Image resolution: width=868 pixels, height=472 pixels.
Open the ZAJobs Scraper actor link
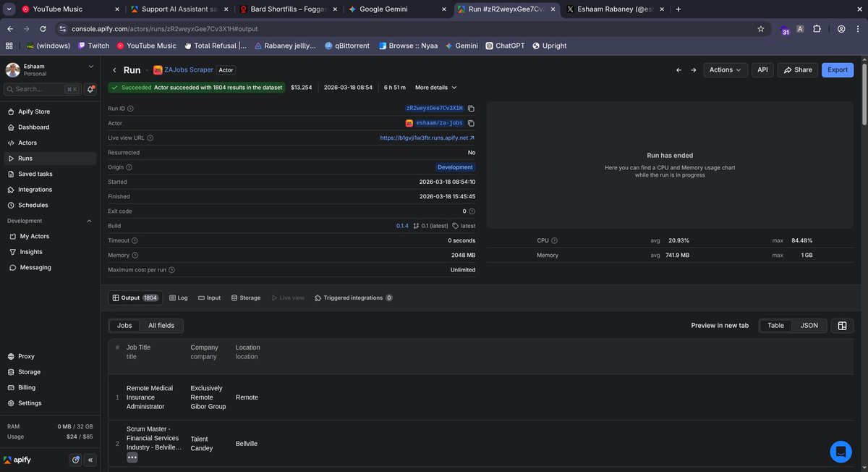click(x=184, y=70)
